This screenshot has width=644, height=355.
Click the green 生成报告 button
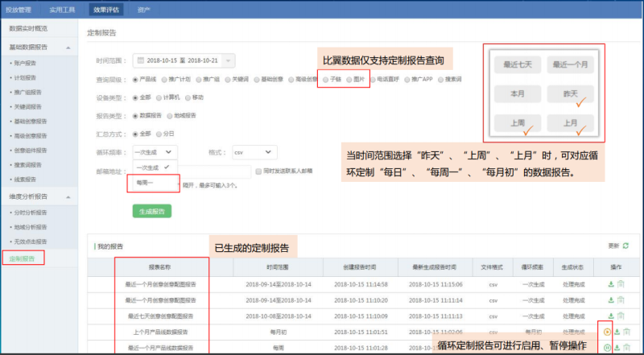pyautogui.click(x=151, y=211)
